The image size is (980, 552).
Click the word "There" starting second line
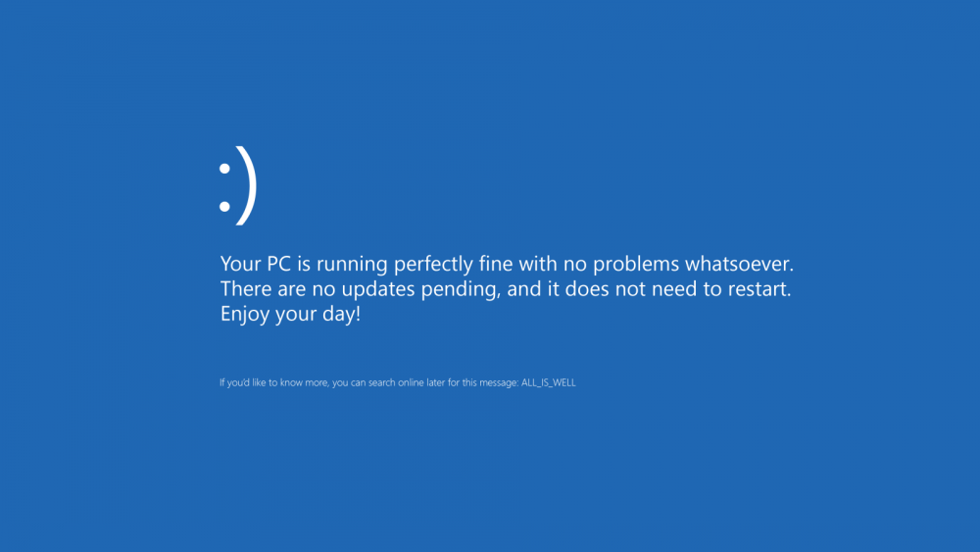point(245,289)
